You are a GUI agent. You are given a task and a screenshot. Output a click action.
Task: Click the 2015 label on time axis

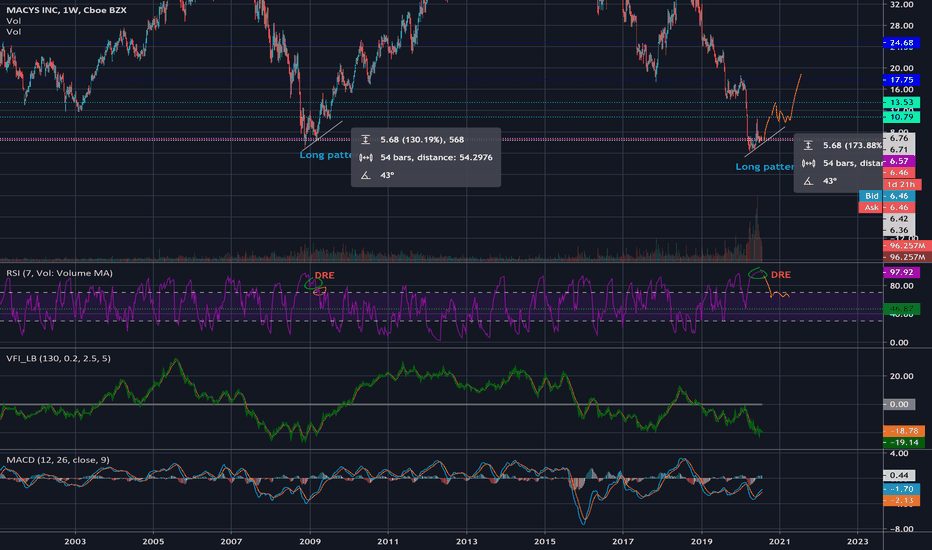(x=544, y=542)
